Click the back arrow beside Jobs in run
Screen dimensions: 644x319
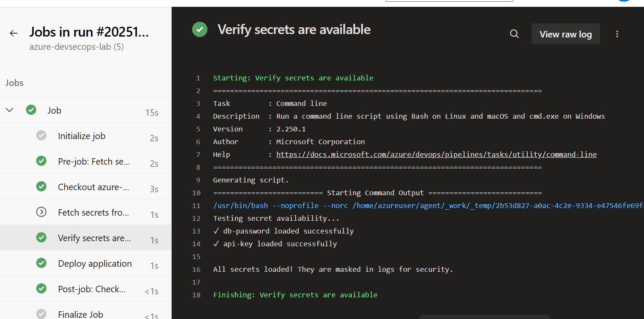[x=14, y=33]
